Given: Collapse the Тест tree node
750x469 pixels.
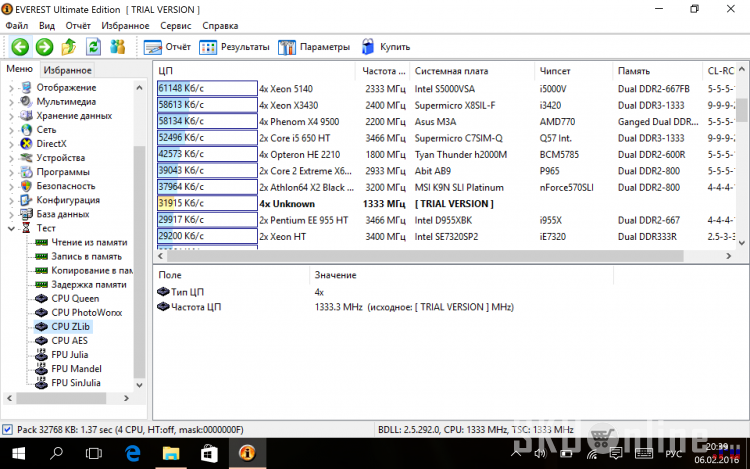Looking at the screenshot, I should click(11, 229).
